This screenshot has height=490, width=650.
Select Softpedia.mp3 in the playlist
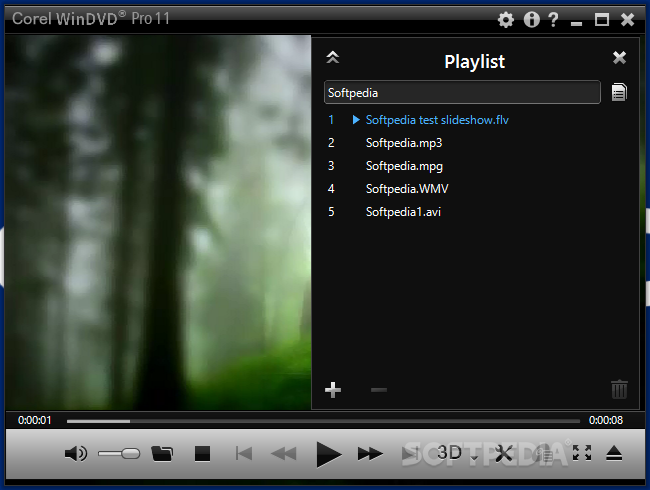pos(404,143)
